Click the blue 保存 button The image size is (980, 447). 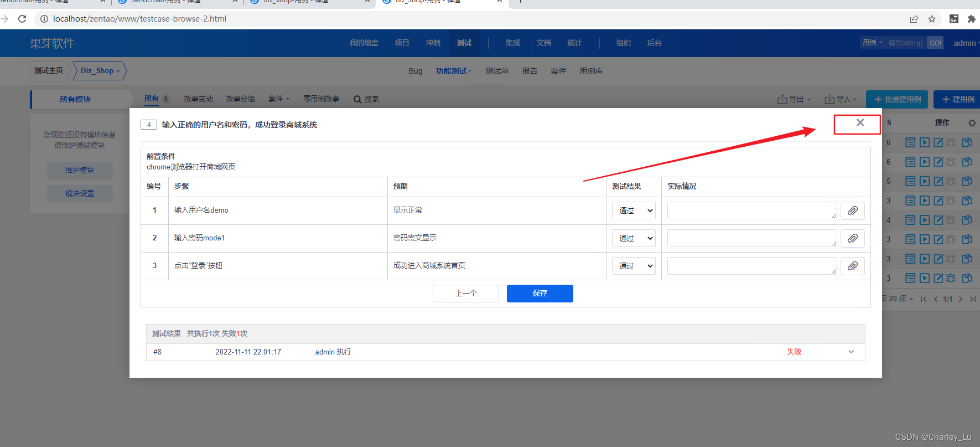tap(540, 294)
